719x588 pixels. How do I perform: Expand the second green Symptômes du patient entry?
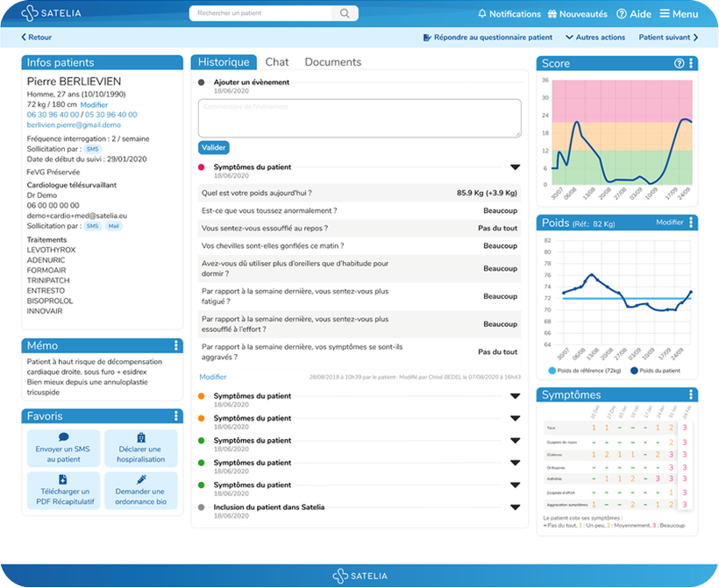[x=516, y=463]
